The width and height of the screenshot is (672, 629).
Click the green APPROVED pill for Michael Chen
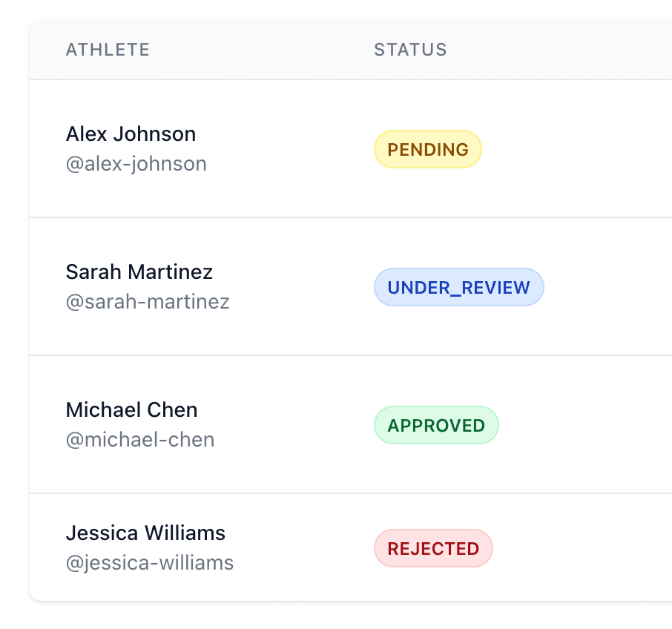436,425
